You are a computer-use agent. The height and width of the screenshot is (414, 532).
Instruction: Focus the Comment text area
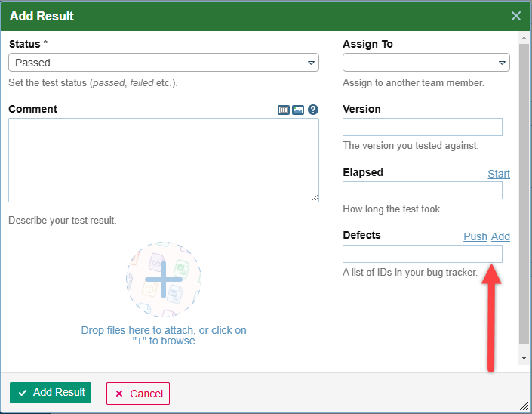click(x=164, y=160)
